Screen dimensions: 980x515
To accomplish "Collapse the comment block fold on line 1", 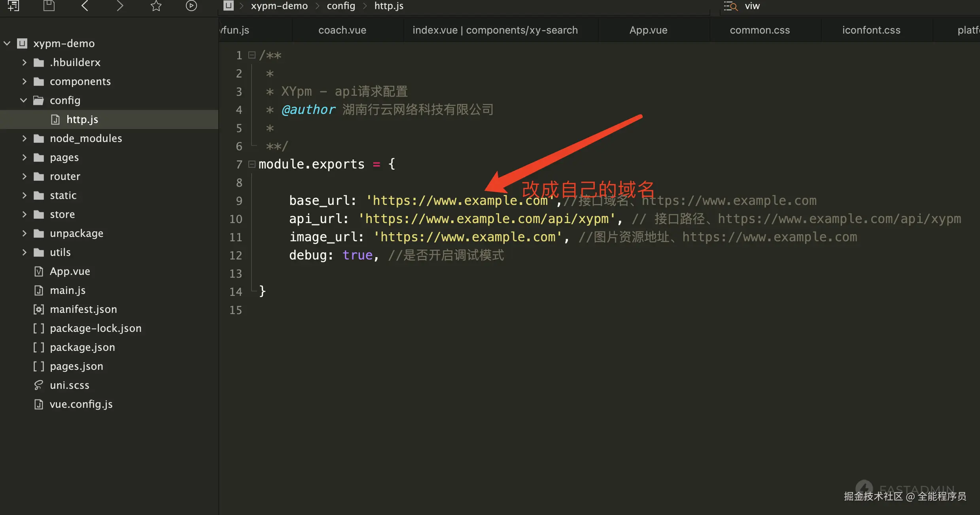I will click(x=252, y=55).
